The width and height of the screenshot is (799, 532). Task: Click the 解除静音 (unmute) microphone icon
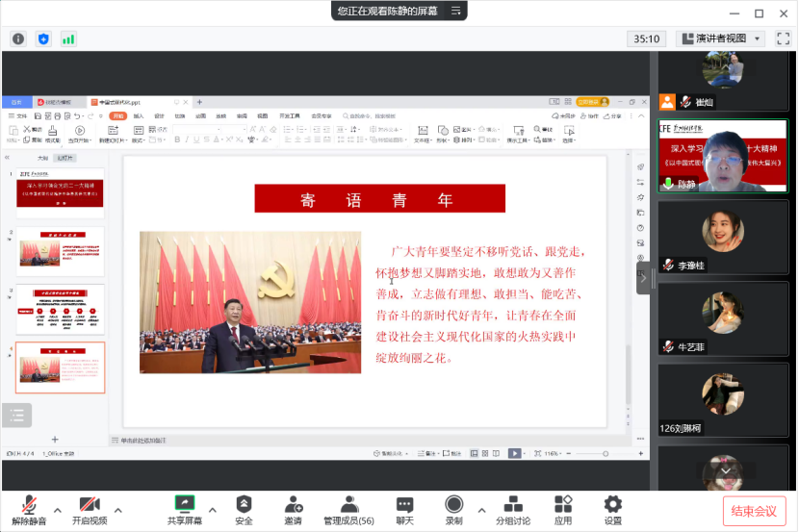pos(29,505)
